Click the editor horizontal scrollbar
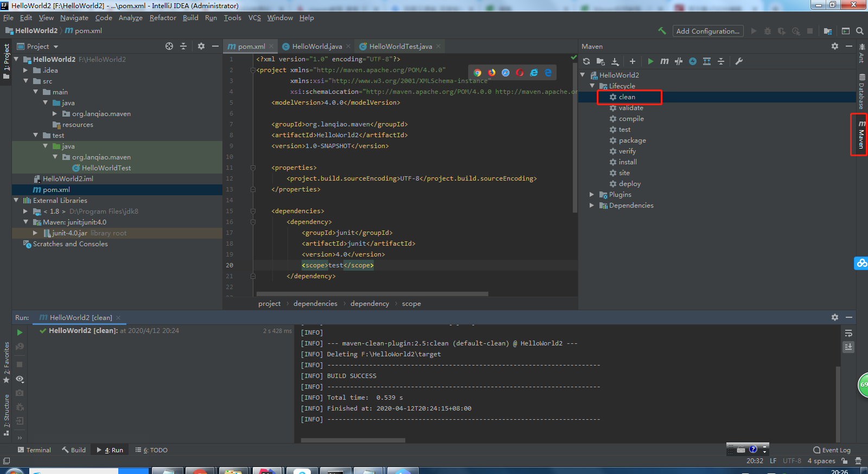868x474 pixels. (372, 294)
